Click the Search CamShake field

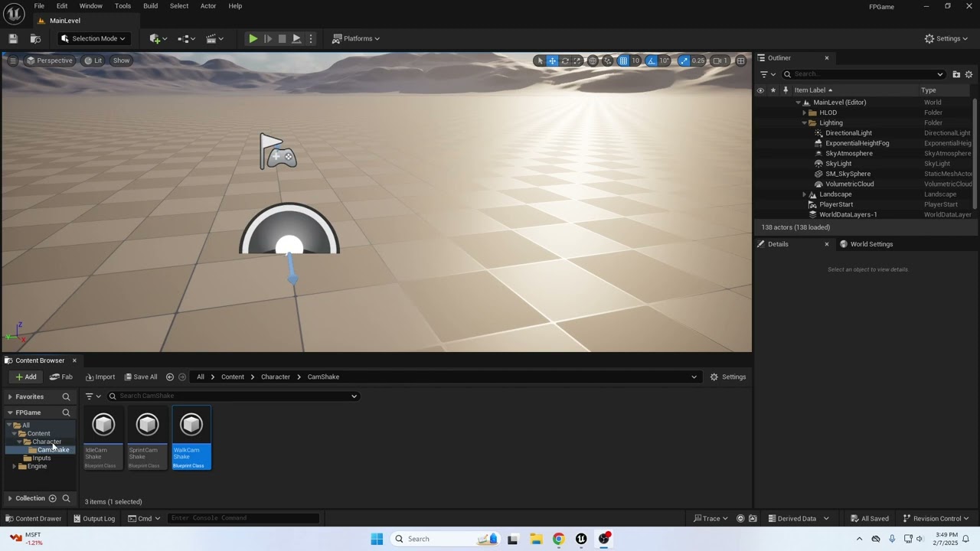233,396
